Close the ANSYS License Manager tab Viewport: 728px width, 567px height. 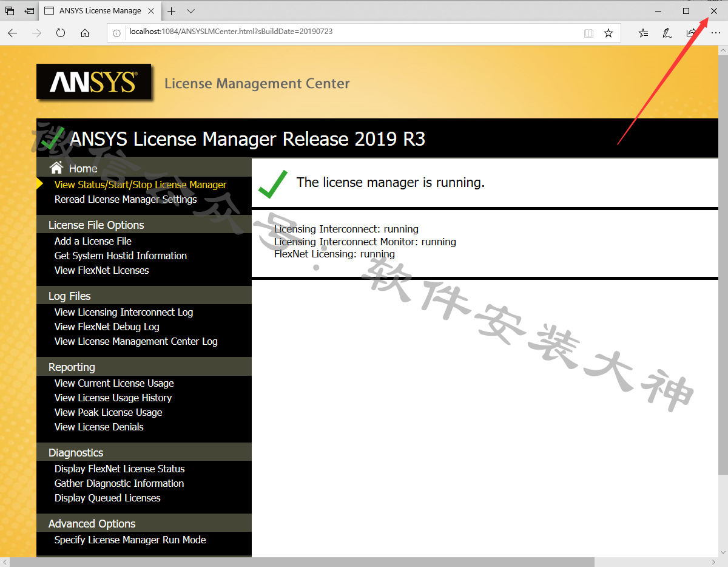(x=150, y=11)
